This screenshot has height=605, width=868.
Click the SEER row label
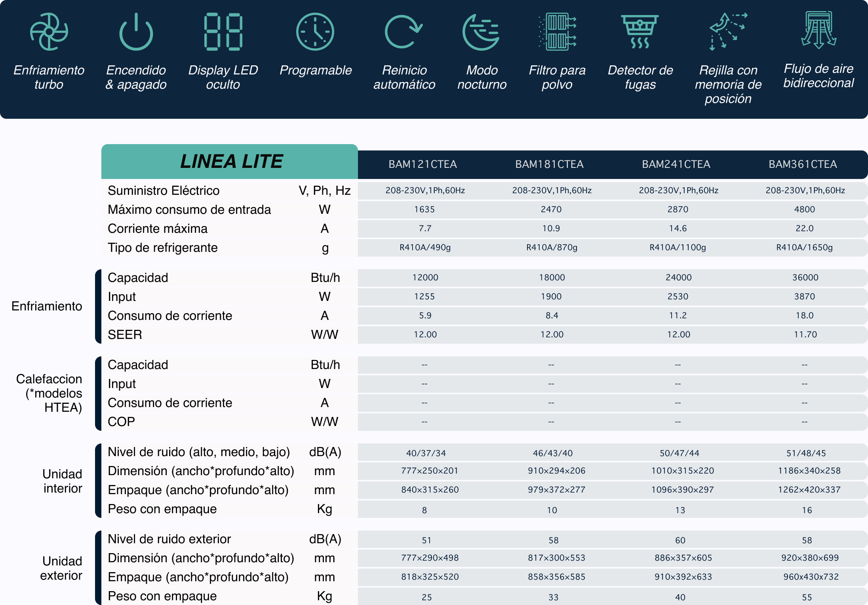(125, 335)
